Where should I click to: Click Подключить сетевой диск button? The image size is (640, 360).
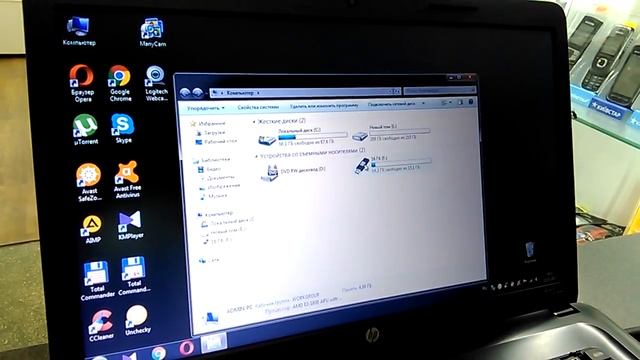pos(391,104)
